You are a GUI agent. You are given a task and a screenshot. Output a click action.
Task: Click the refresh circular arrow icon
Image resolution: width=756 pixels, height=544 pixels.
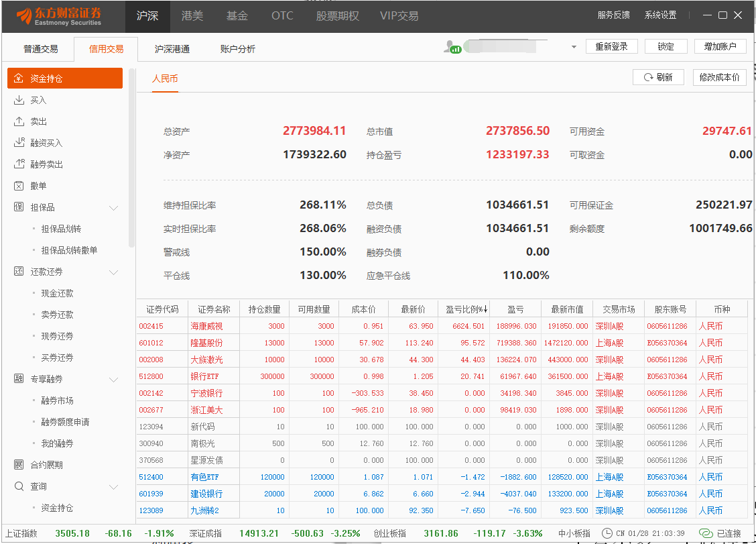[649, 77]
